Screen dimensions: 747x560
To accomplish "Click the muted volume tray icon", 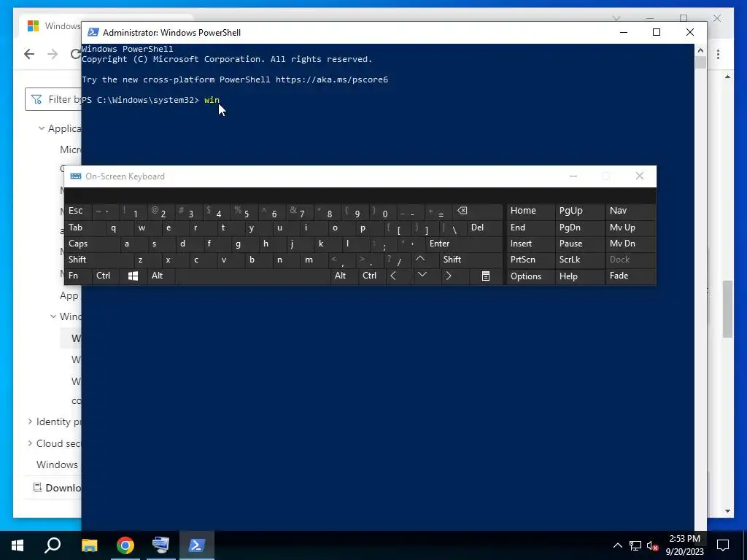I will click(x=653, y=545).
